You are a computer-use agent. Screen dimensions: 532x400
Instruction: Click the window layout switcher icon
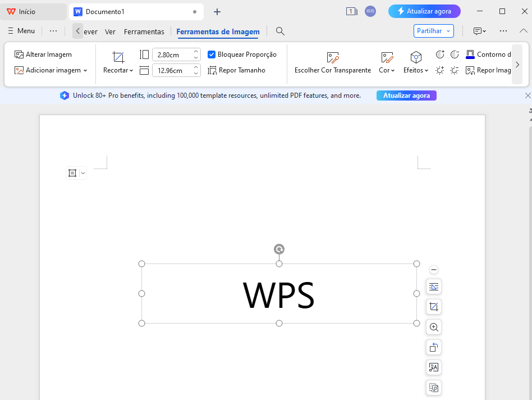pyautogui.click(x=351, y=12)
